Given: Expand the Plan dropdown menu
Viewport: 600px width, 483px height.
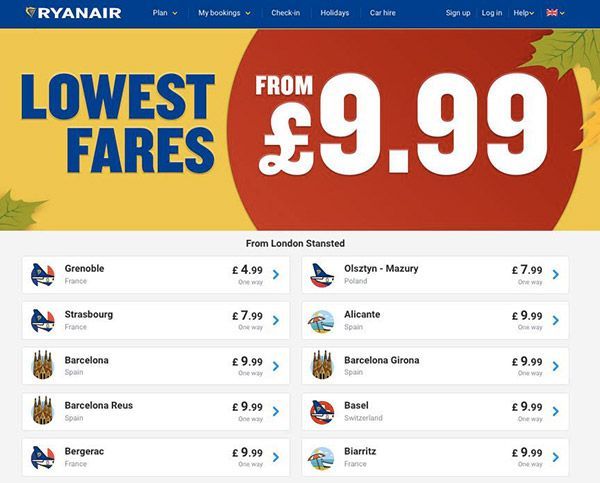Looking at the screenshot, I should coord(165,13).
